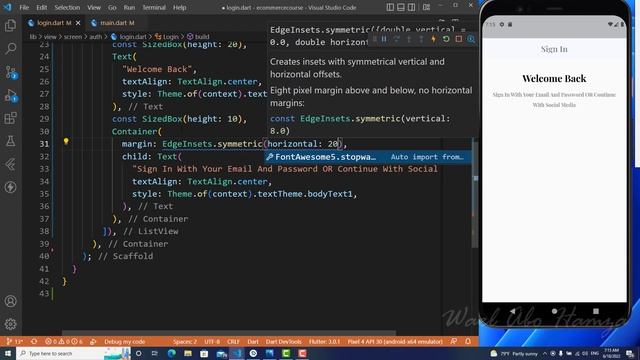Open the Extensions view
The width and height of the screenshot is (640, 360).
[x=10, y=118]
